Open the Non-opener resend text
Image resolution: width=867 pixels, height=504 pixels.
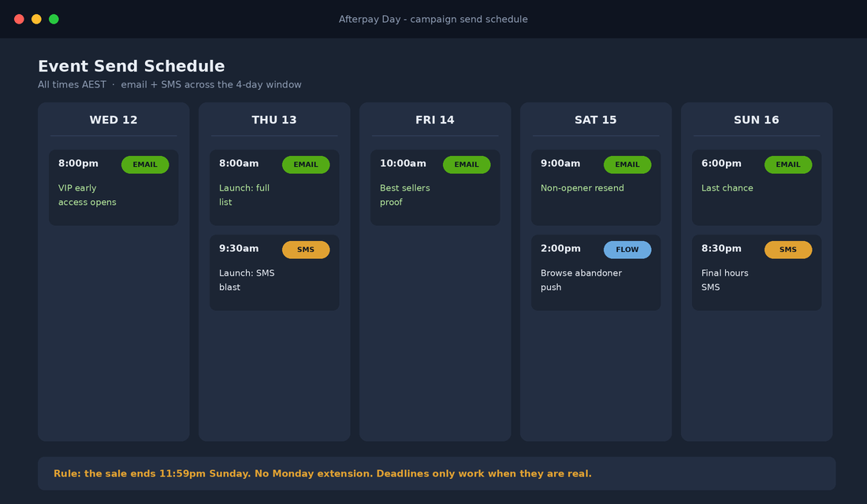582,188
